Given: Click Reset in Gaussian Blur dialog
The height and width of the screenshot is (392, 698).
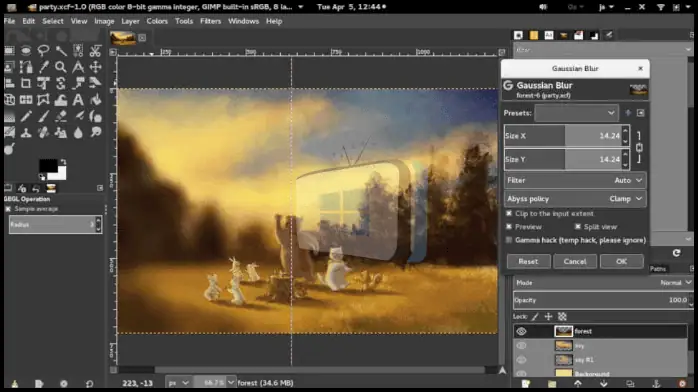Looking at the screenshot, I should coord(528,261).
